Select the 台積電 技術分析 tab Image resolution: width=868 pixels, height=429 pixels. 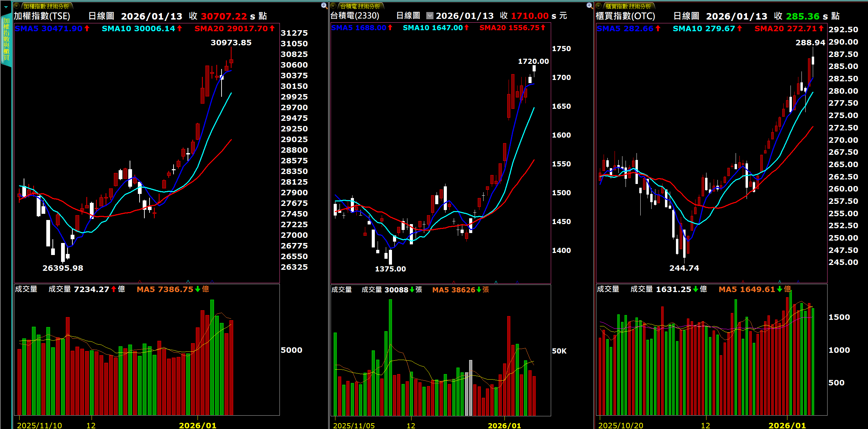pos(360,6)
